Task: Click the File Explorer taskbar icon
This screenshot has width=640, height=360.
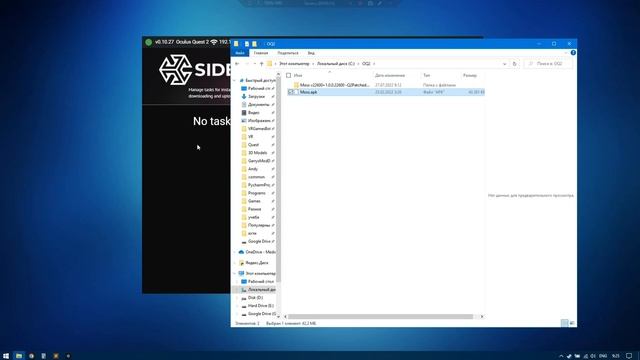Action: pyautogui.click(x=19, y=356)
